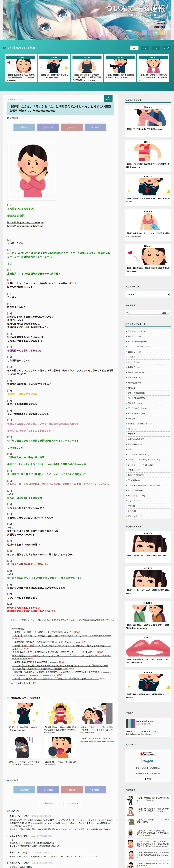The image size is (174, 868).
Task: Click the crossed-arms girl article image
Action: coord(32,171)
